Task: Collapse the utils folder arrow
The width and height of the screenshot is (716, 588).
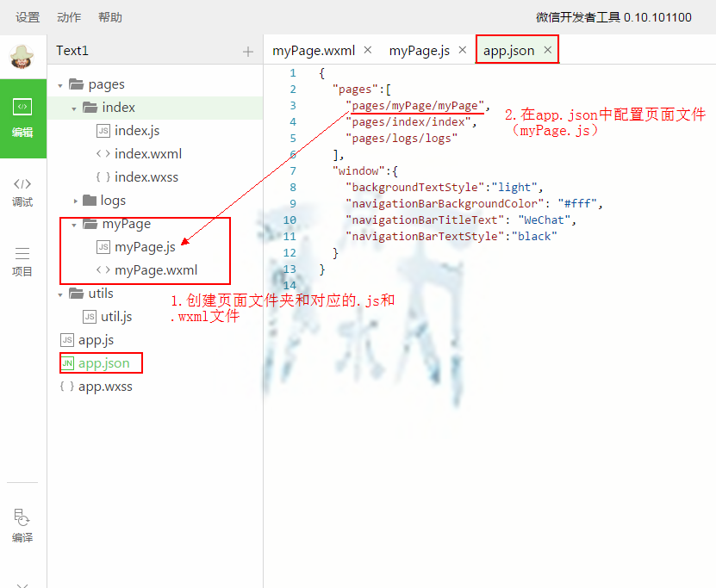Action: (60, 294)
